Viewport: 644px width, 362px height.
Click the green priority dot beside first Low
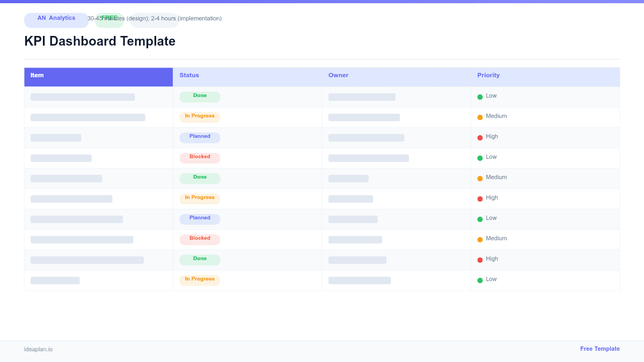[x=480, y=96]
